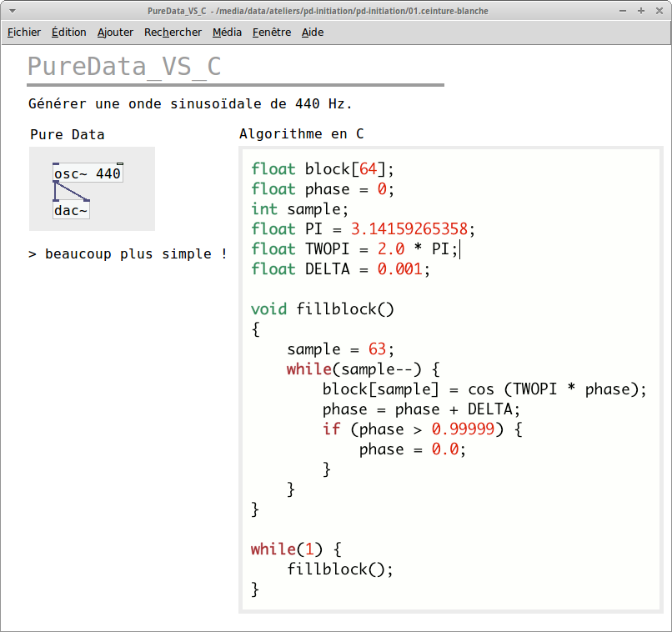Click the dac~ right inlet
The height and width of the screenshot is (632, 672).
[x=87, y=201]
